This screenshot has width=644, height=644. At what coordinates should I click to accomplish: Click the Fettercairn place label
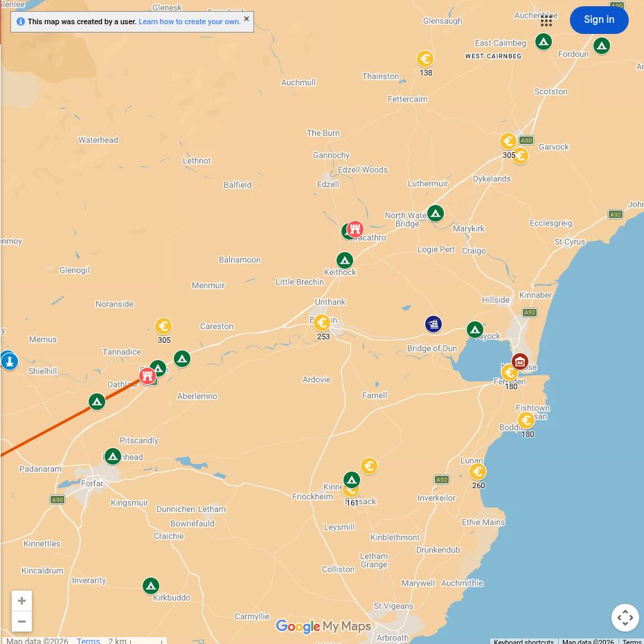(x=407, y=100)
